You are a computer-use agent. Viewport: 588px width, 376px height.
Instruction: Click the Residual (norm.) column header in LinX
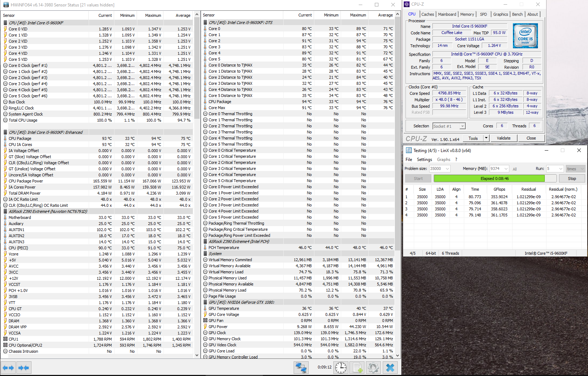coord(563,189)
